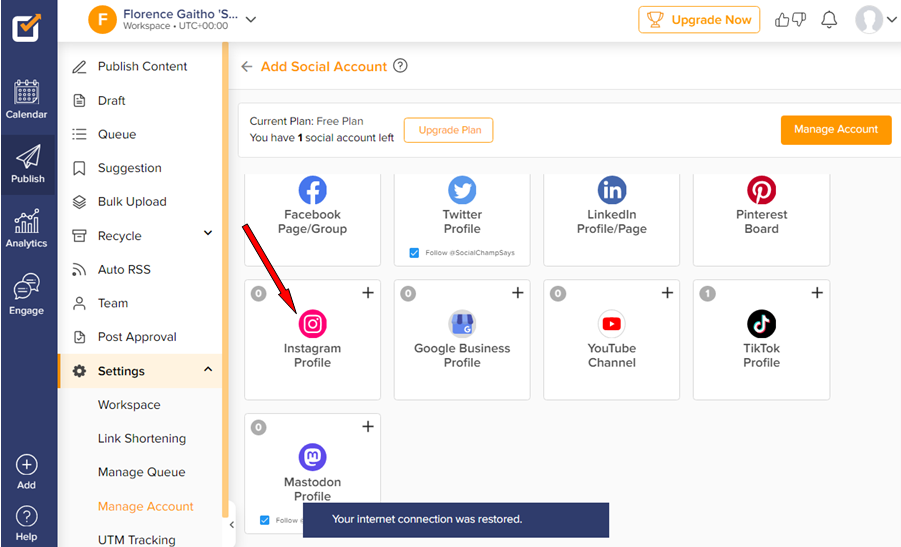Click the back arrow beside Add Social Account
The height and width of the screenshot is (547, 901).
pos(247,67)
